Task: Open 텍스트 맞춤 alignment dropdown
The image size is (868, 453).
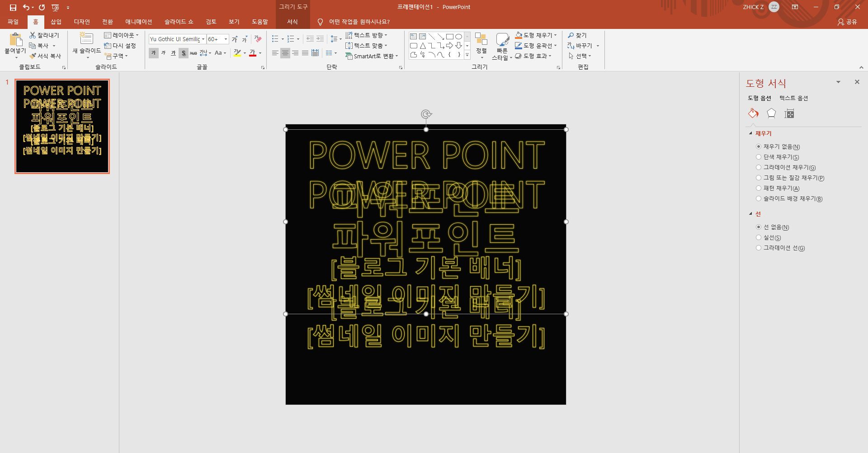Action: 366,46
